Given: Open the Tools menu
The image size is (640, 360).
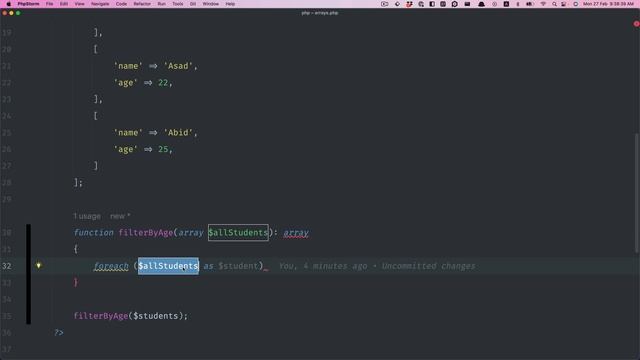Looking at the screenshot, I should click(x=178, y=4).
